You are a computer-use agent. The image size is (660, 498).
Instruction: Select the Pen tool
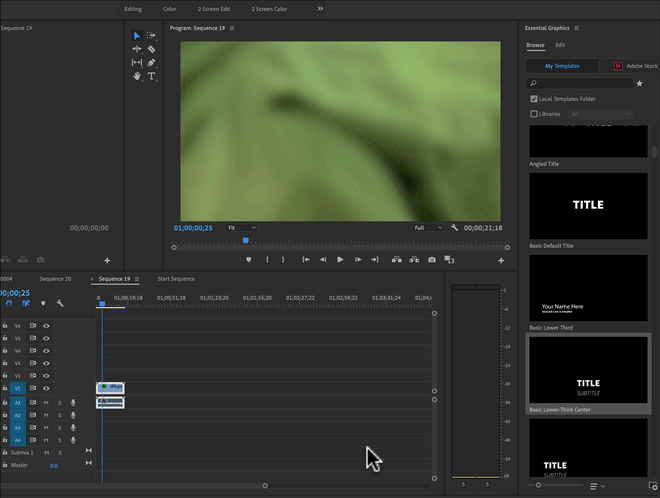[152, 63]
